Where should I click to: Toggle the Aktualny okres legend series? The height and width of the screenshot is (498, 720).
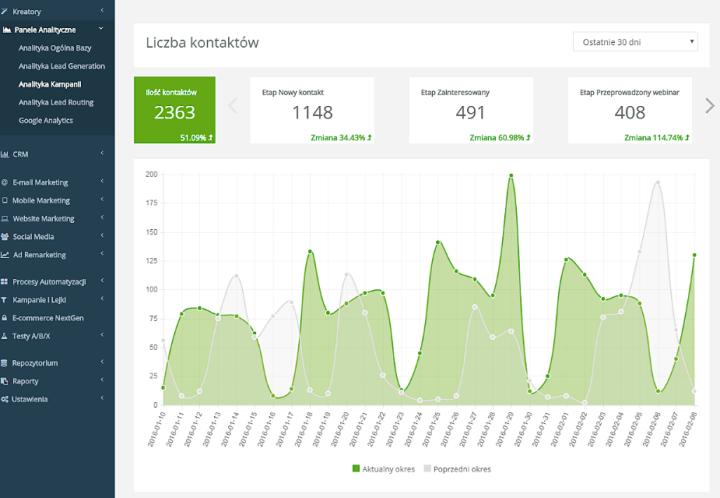[x=385, y=468]
